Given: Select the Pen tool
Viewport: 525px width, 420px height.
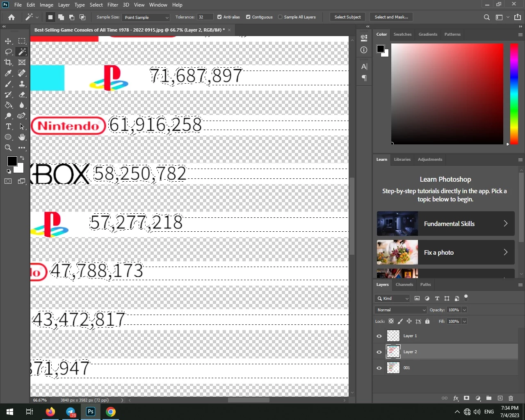Looking at the screenshot, I should click(x=22, y=116).
